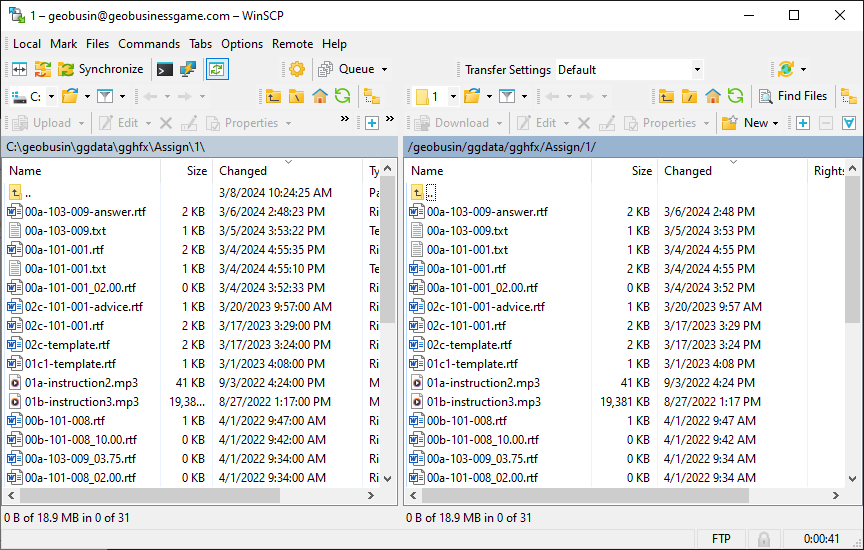Select 01a-instruction2.mp3 in the remote pane
Image resolution: width=864 pixels, height=550 pixels.
[x=483, y=383]
